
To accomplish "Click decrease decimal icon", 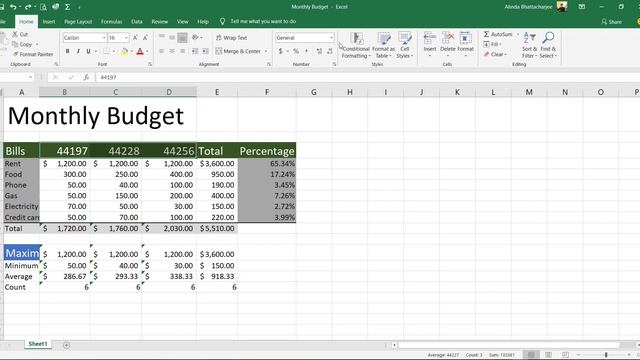I will point(329,51).
